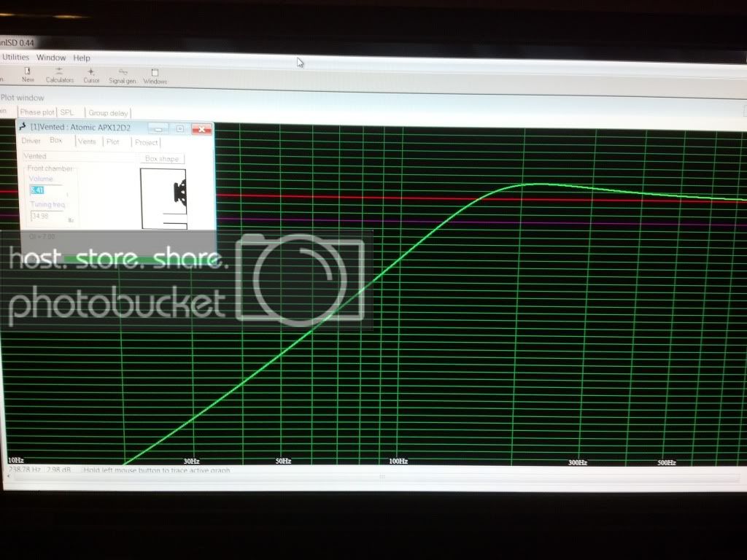Click the Box shape button

[x=162, y=158]
